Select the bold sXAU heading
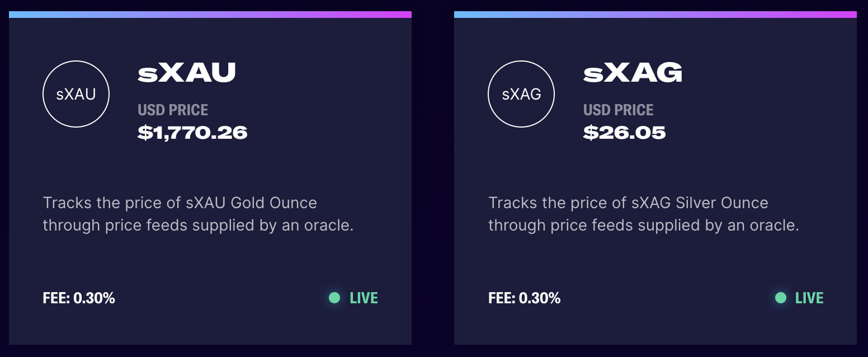 187,73
